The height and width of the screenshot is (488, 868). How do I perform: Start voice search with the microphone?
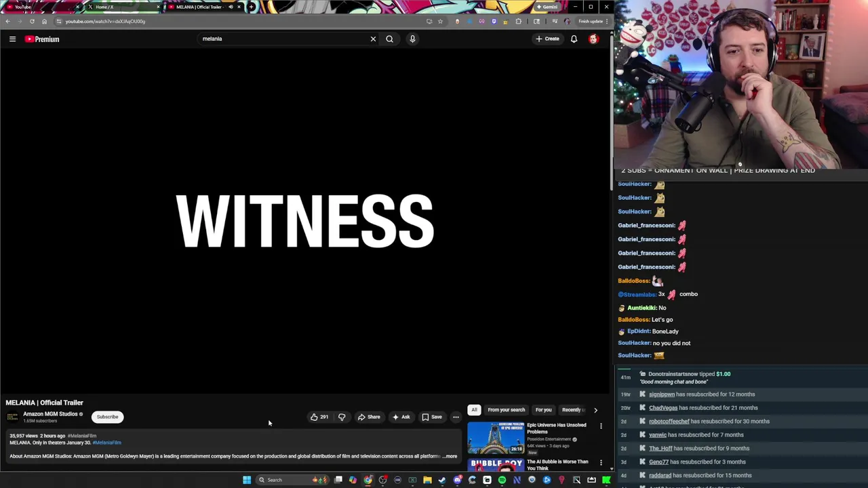click(x=412, y=39)
